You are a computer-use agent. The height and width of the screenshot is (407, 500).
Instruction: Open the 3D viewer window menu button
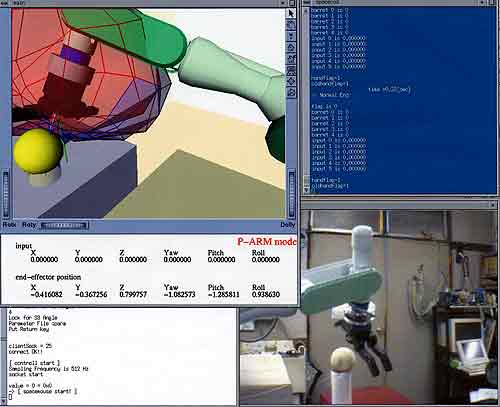(5, 3)
